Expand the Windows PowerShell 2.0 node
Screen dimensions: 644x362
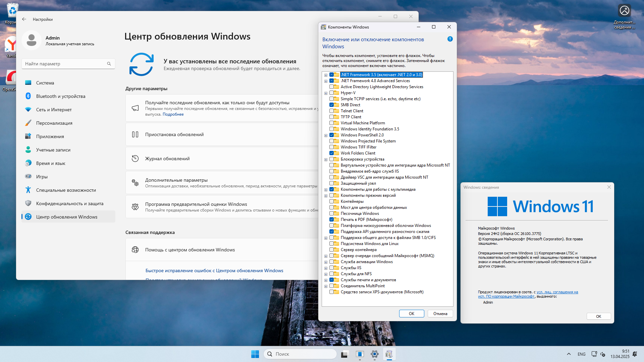[326, 135]
